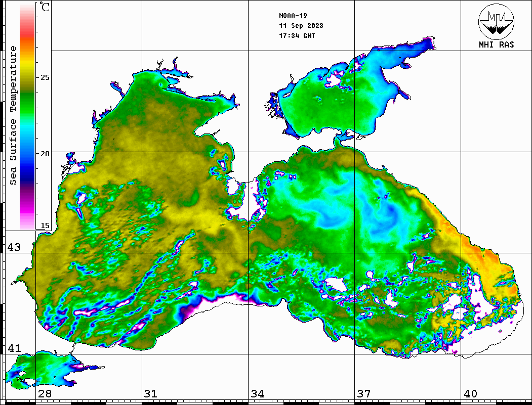Click the time 17:34 GMT

point(297,35)
